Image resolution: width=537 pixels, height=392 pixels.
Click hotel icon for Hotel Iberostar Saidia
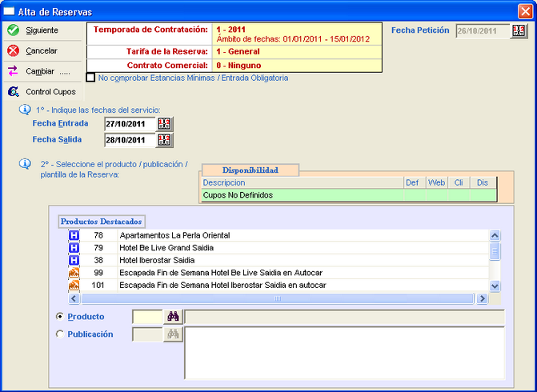coord(74,260)
